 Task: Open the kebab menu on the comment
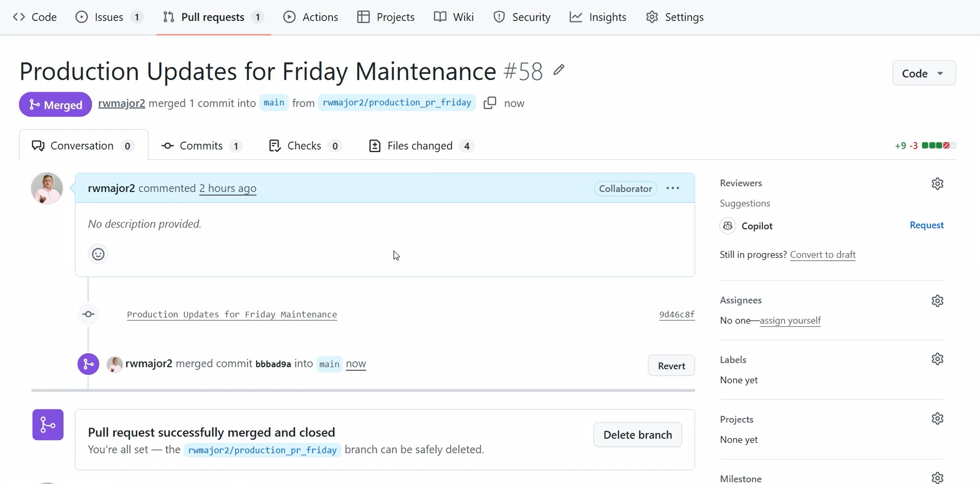pos(673,188)
